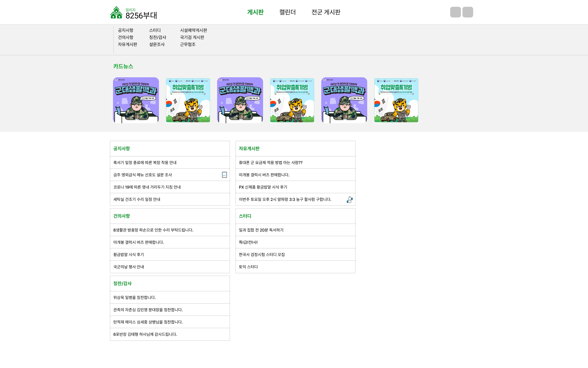Open post 특!급!전!사!

point(296,242)
